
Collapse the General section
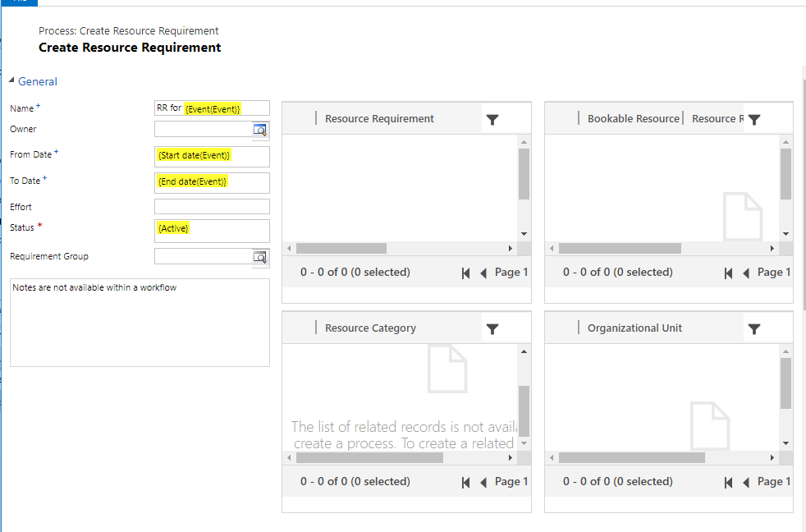pyautogui.click(x=12, y=81)
